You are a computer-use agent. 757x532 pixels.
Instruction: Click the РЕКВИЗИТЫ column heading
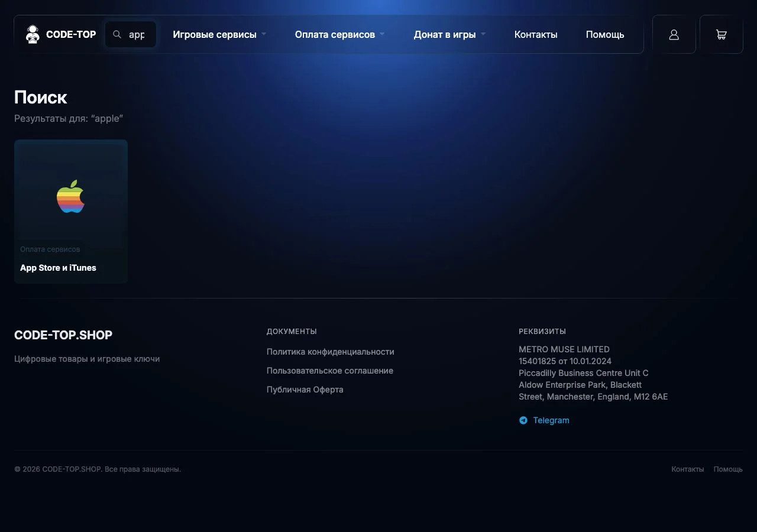pyautogui.click(x=542, y=332)
